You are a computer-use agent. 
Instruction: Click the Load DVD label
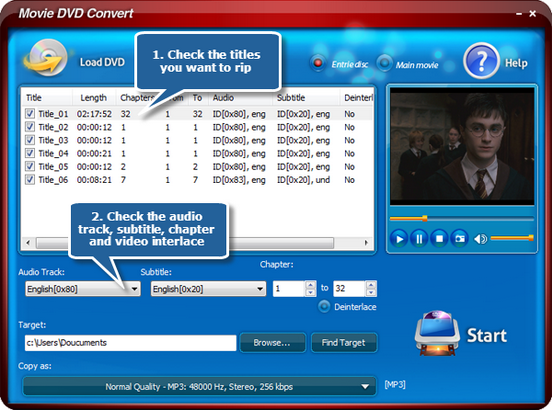102,62
